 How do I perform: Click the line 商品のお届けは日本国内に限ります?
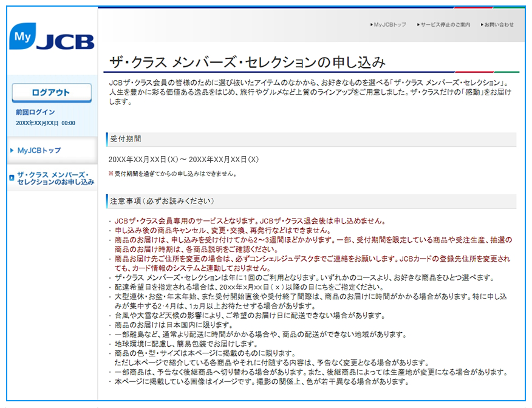pos(173,325)
